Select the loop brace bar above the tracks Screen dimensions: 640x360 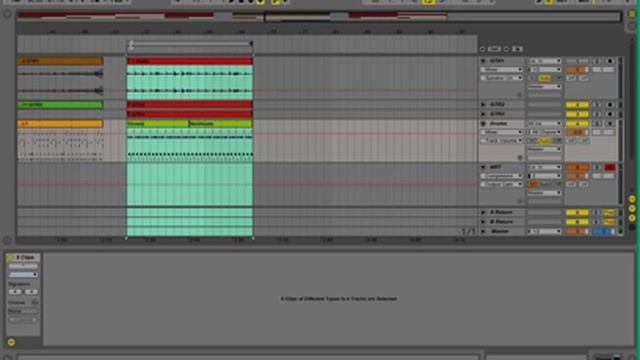(x=191, y=43)
